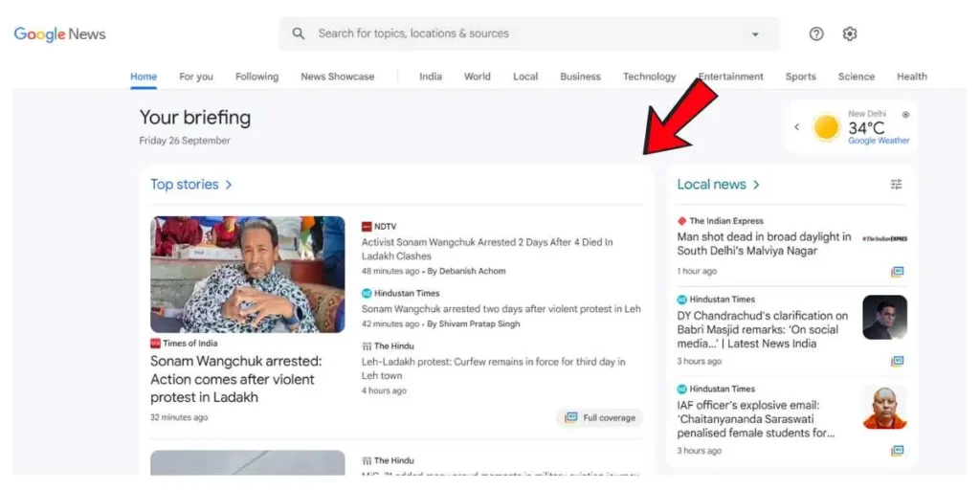
Task: Customize Local news with the sliders icon
Action: click(x=896, y=185)
